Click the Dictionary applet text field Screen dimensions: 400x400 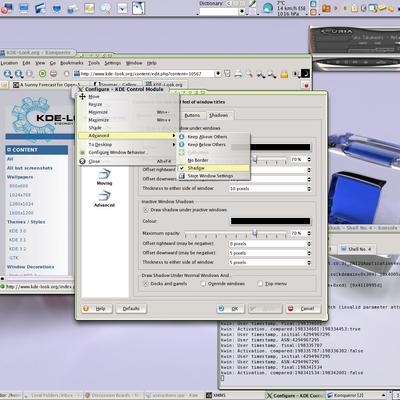(x=218, y=12)
